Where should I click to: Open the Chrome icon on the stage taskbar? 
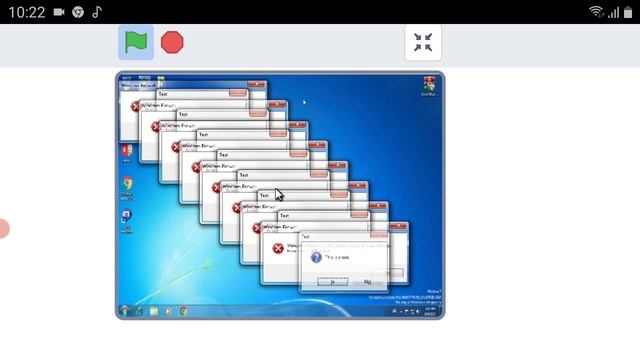184,311
